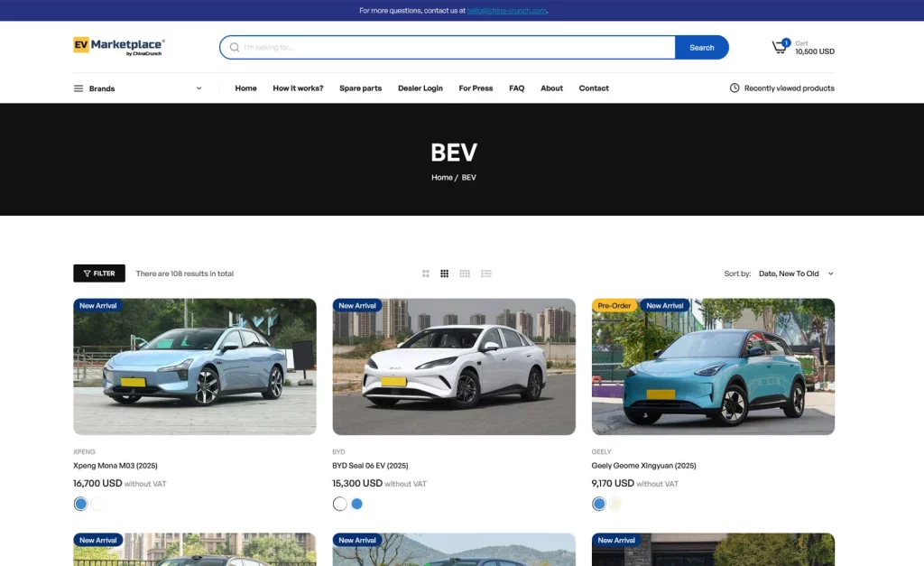Click the 16,700 USD price
The height and width of the screenshot is (566, 924).
click(x=97, y=484)
